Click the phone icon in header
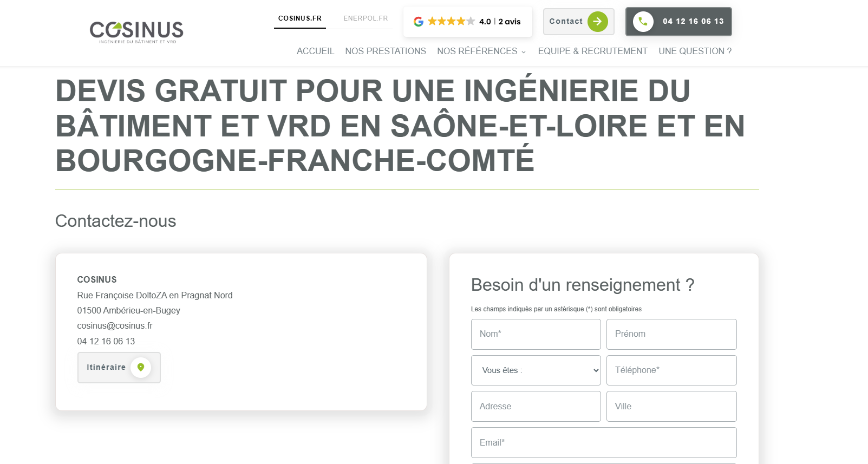This screenshot has height=464, width=868. (x=643, y=22)
